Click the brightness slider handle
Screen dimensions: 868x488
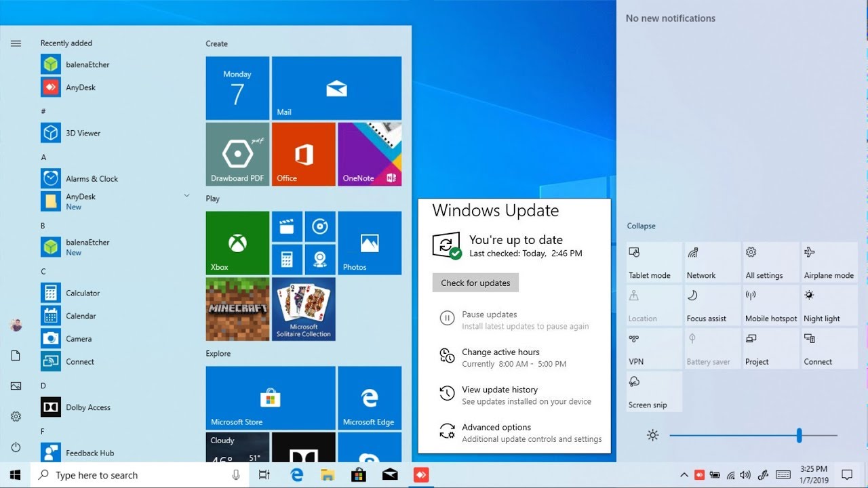800,435
